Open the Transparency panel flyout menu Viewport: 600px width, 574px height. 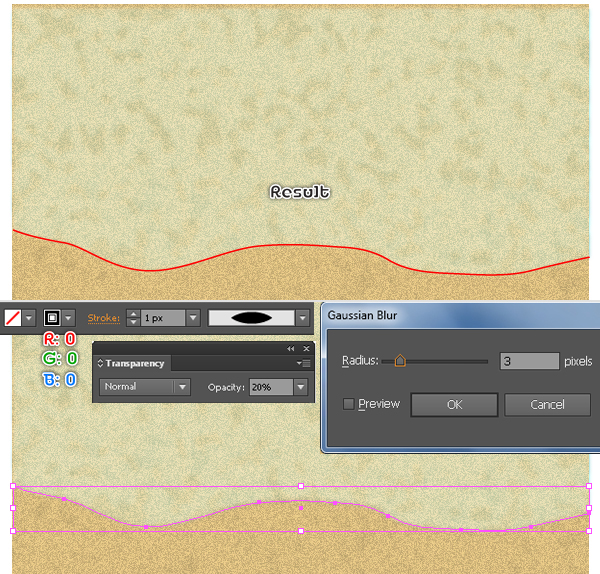pos(304,363)
